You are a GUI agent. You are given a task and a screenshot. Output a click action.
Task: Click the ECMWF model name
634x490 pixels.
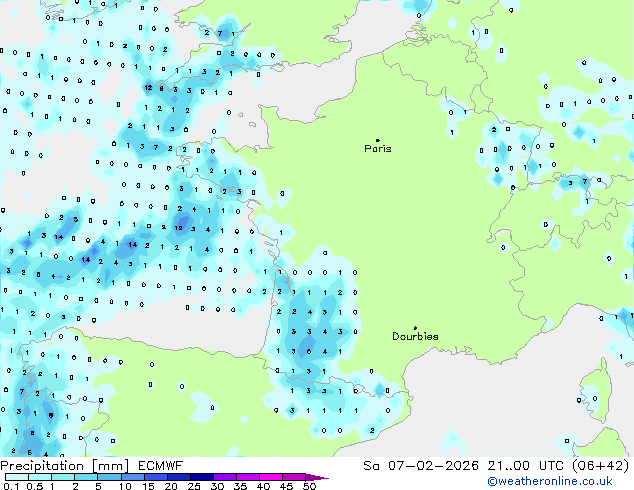[161, 466]
